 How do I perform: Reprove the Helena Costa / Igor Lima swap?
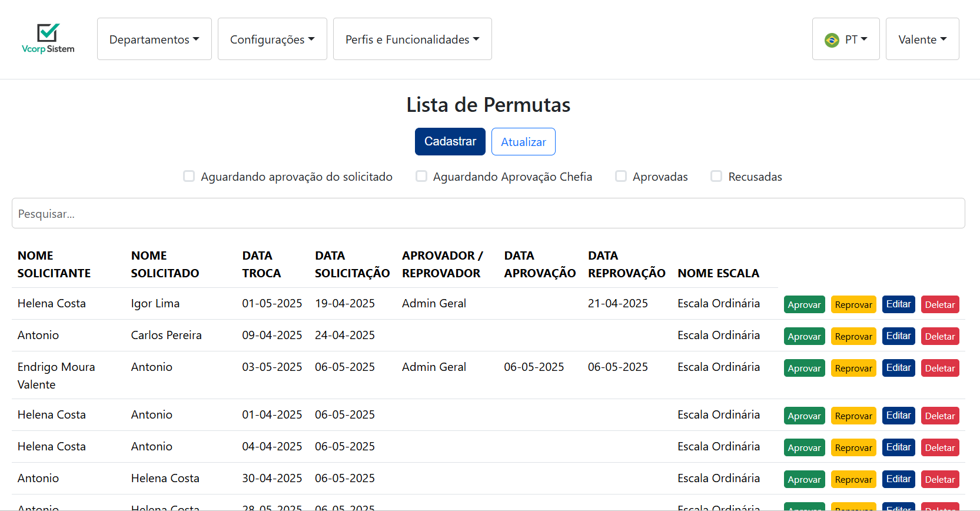[x=853, y=304]
